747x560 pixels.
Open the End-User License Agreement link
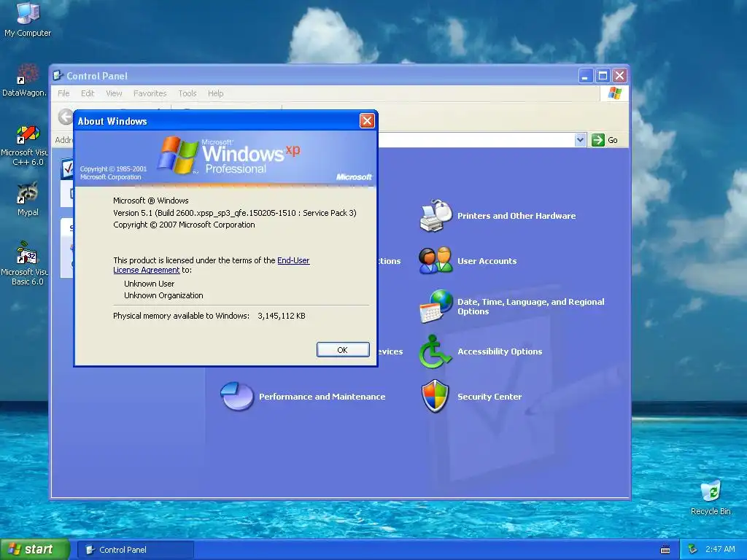(x=212, y=265)
